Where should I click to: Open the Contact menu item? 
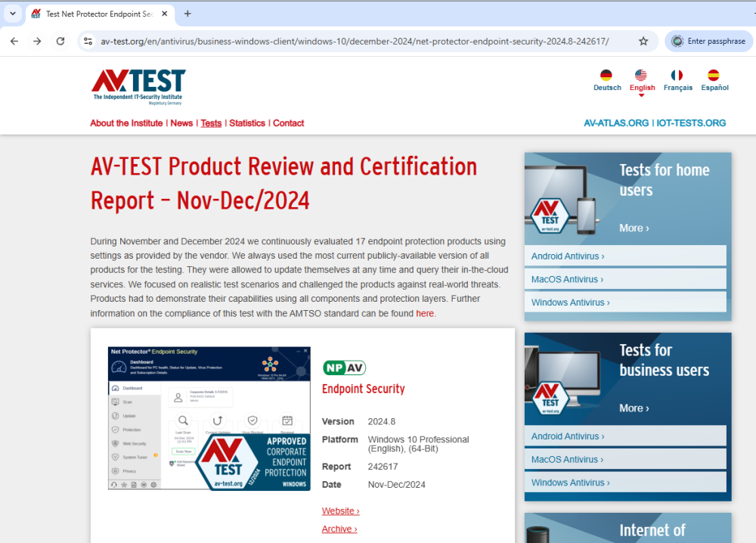tap(288, 123)
